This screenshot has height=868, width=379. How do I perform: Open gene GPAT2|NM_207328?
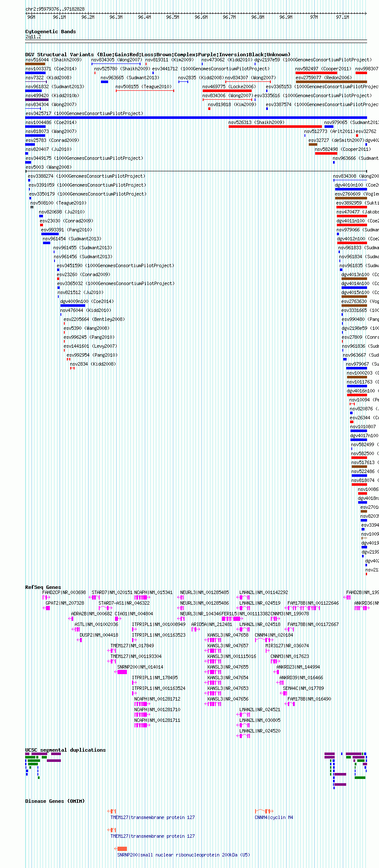coord(65,603)
